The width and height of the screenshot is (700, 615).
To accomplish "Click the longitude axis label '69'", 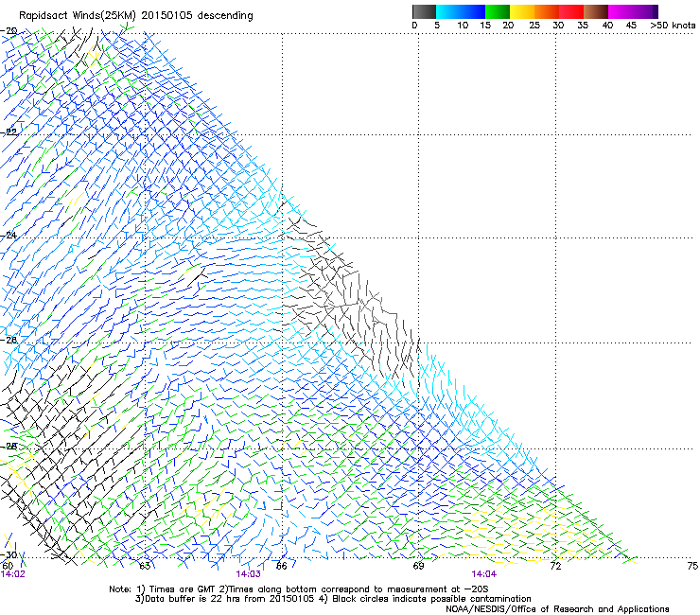I will (418, 566).
